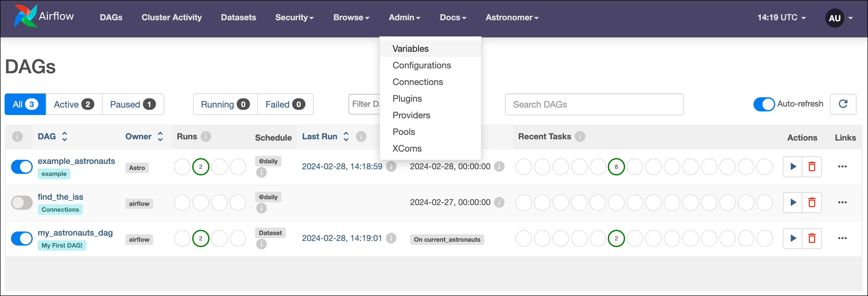Click the trigger DAG run icon for example_astronauts
This screenshot has width=868, height=296.
[x=793, y=166]
